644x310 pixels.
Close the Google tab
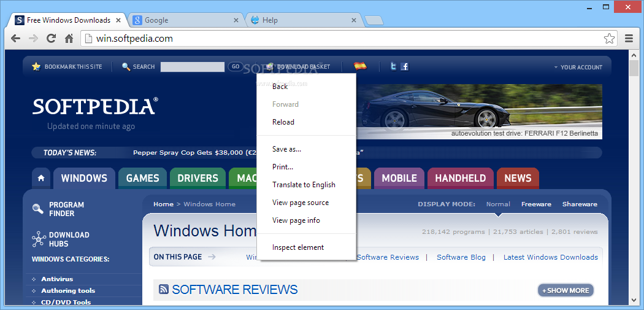236,20
